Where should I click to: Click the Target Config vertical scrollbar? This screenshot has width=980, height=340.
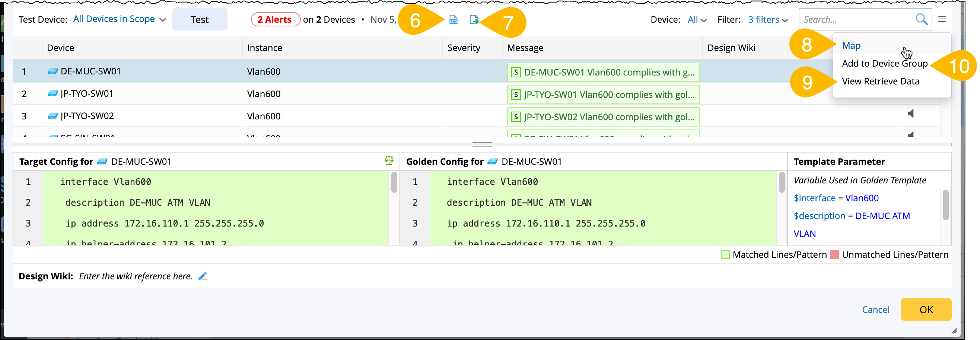pos(394,182)
